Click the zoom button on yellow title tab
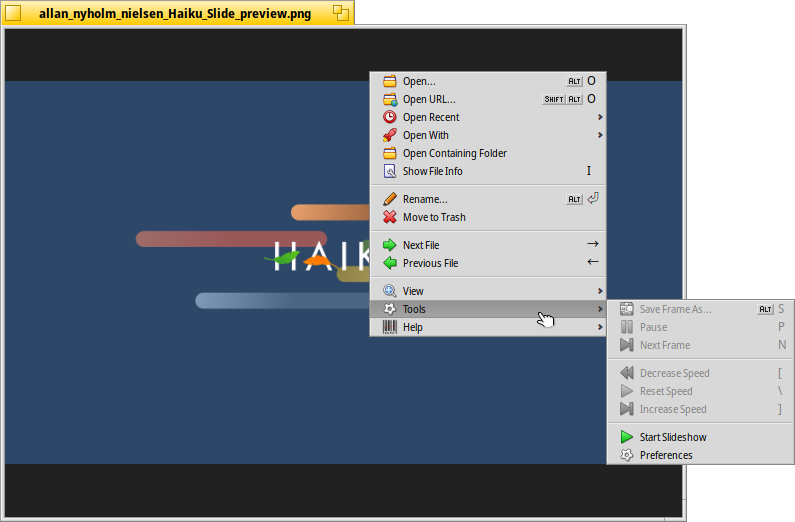 point(341,13)
